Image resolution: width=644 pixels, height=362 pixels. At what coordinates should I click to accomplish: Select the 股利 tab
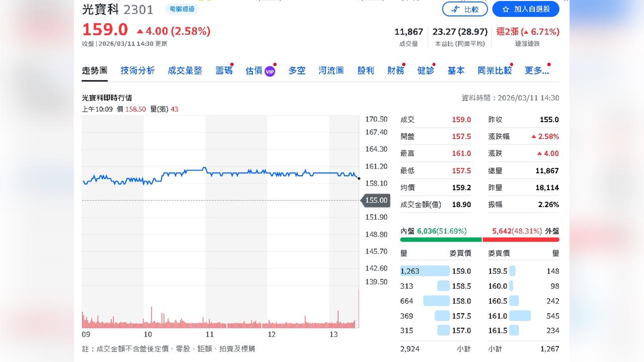point(365,70)
